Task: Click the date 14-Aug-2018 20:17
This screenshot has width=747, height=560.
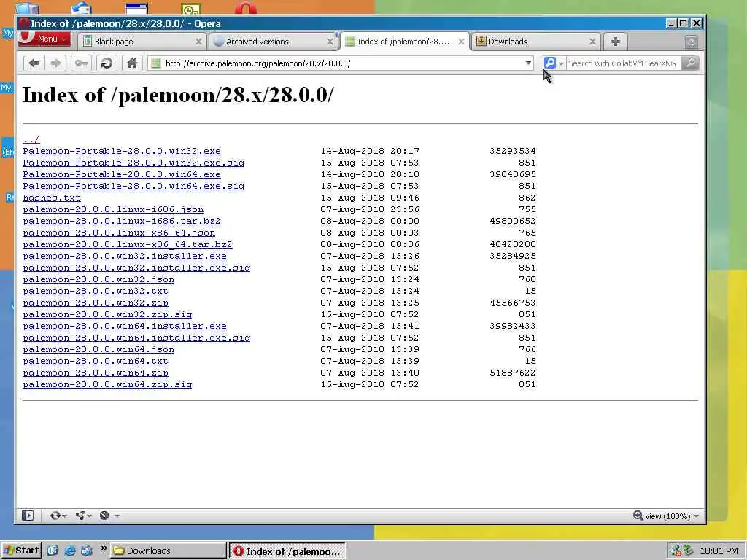Action: [370, 151]
